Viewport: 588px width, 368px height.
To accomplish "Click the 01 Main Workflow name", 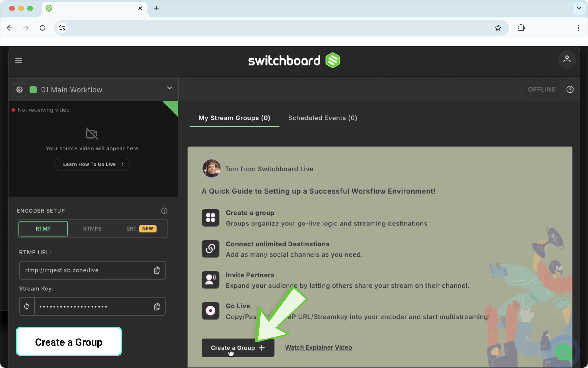I will tap(72, 90).
